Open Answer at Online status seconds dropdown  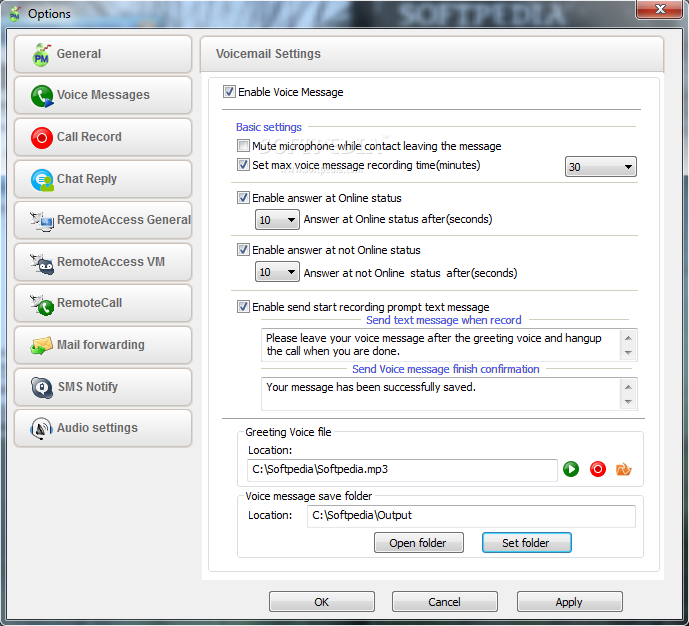(277, 219)
